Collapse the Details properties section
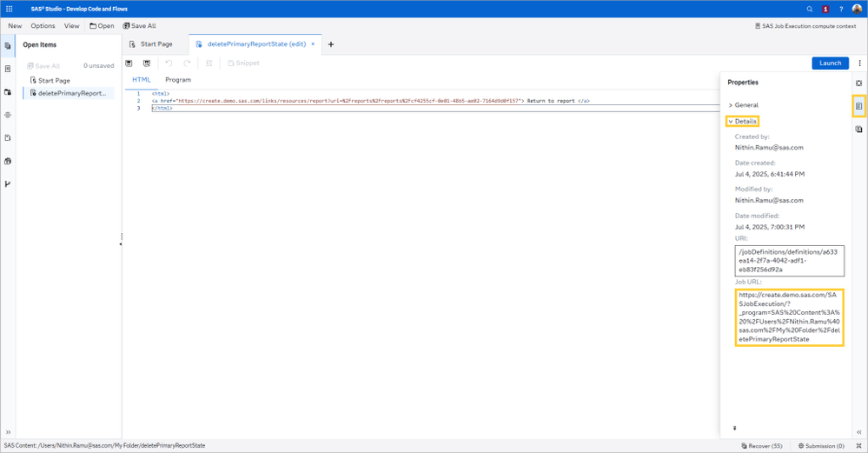 (x=742, y=121)
